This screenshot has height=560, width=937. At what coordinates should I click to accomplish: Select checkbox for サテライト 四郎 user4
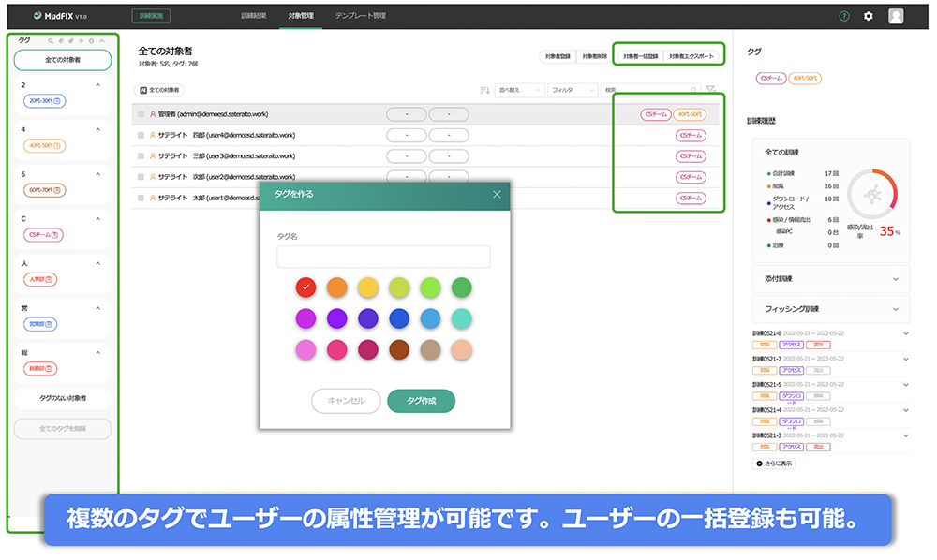141,135
